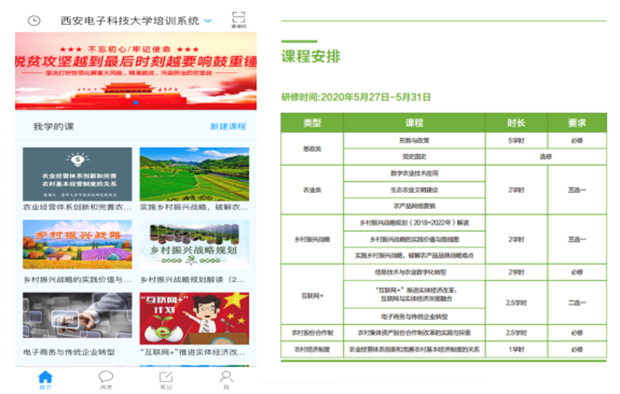This screenshot has height=394, width=620.
Task: Click caption "互联网+"推进实体经济改…
Action: 193,352
